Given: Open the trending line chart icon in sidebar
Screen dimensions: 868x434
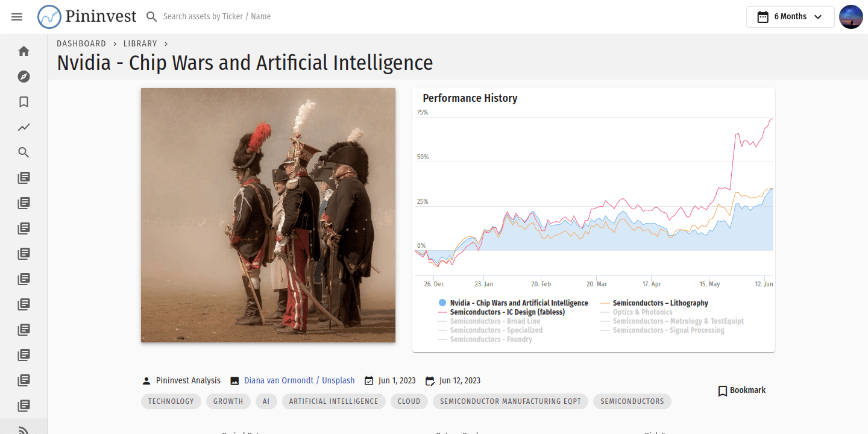Looking at the screenshot, I should point(24,127).
